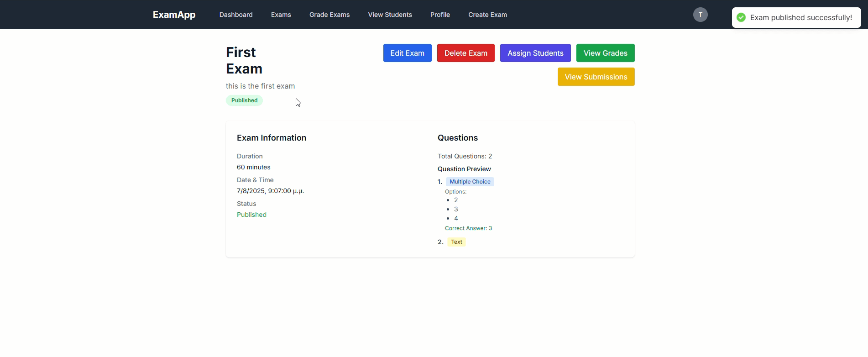Go to the Profile nav item
Screen dimensions: 868x357
pyautogui.click(x=440, y=15)
